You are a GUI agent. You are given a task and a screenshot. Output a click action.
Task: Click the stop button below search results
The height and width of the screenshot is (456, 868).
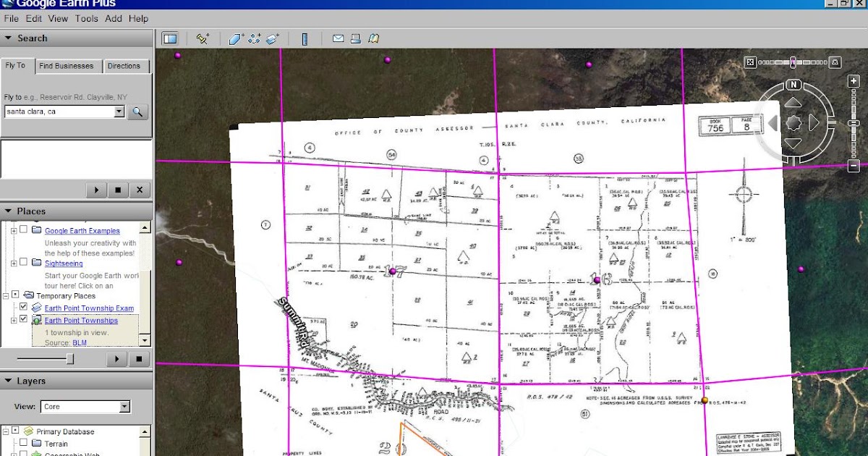(x=118, y=190)
